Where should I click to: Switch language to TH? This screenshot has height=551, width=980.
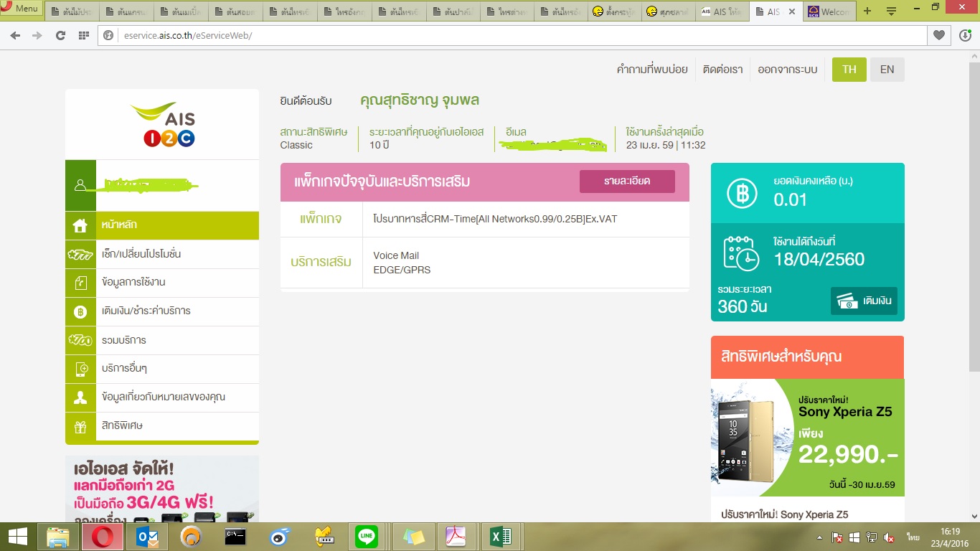(x=849, y=70)
